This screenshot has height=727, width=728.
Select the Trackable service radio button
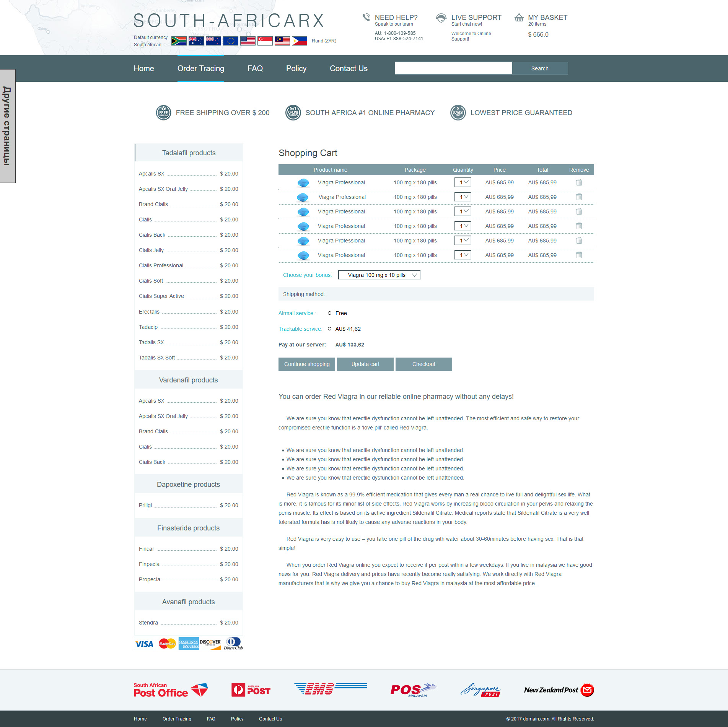click(329, 329)
